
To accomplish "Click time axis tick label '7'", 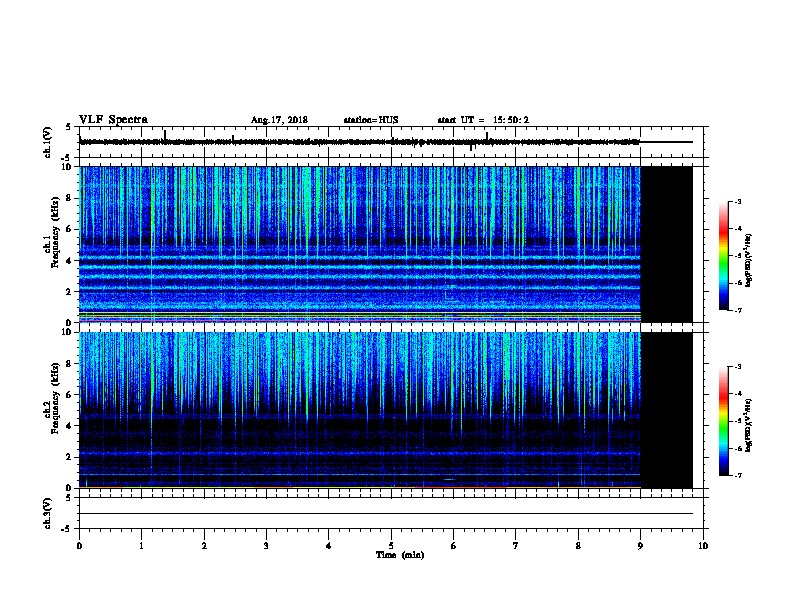I will click(x=516, y=545).
